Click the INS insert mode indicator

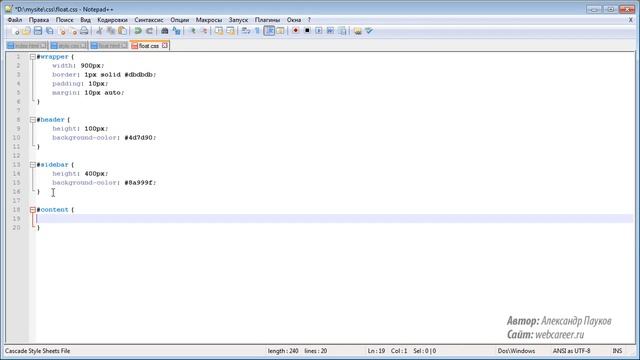pos(617,351)
